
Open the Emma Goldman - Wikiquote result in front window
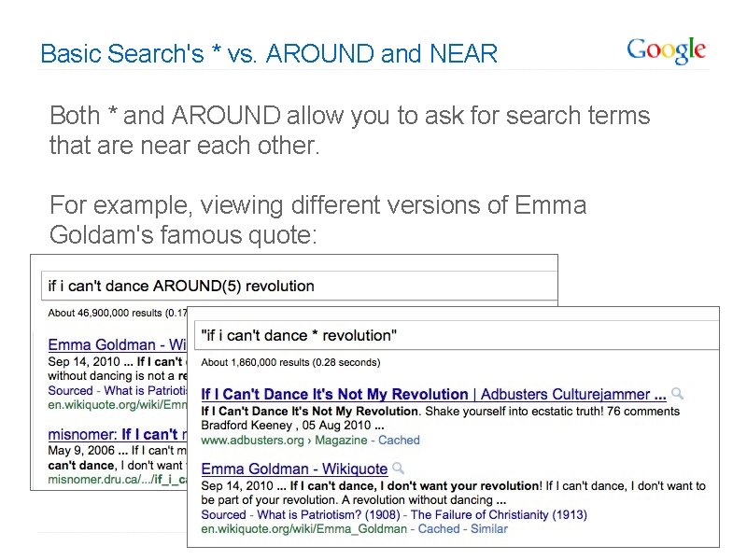[294, 469]
